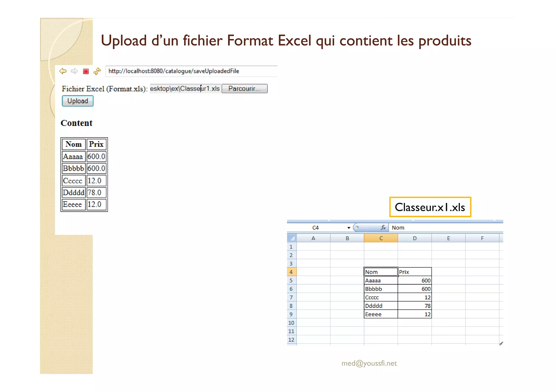Click the Content heading
This screenshot has height=392, width=555.
[x=76, y=123]
